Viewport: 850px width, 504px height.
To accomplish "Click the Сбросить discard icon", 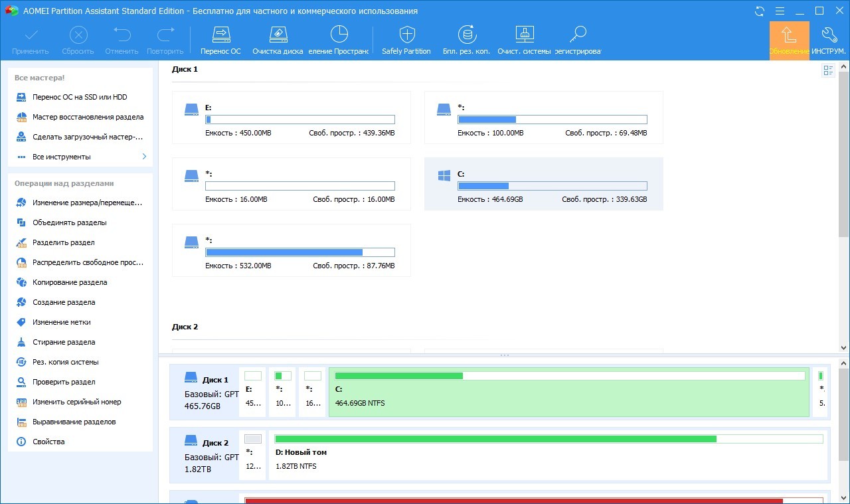I will click(x=78, y=35).
